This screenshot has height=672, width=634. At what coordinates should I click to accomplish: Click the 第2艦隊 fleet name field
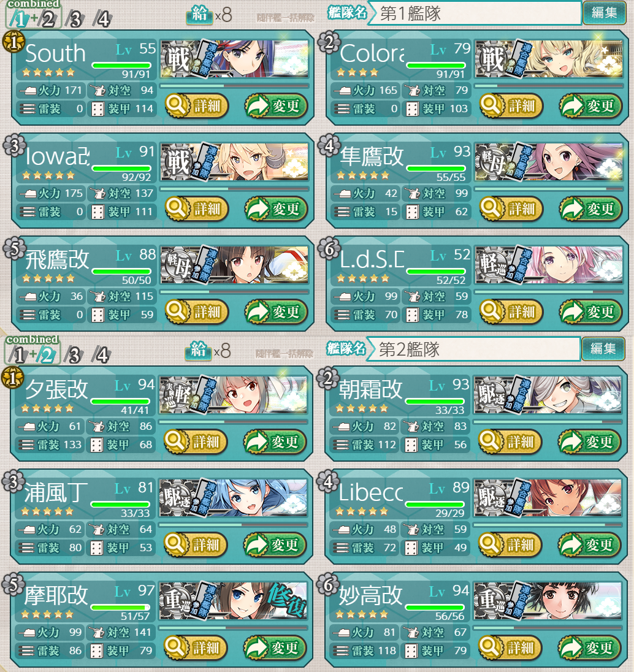point(473,349)
